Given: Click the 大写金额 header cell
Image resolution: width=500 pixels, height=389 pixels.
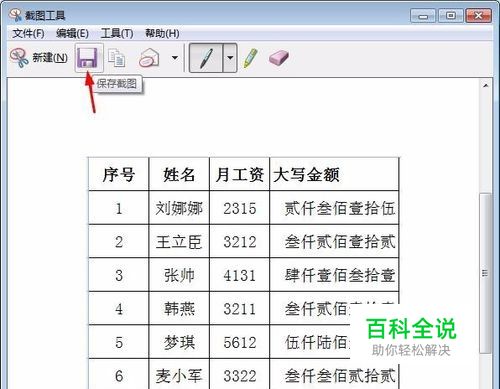Looking at the screenshot, I should coord(334,174).
